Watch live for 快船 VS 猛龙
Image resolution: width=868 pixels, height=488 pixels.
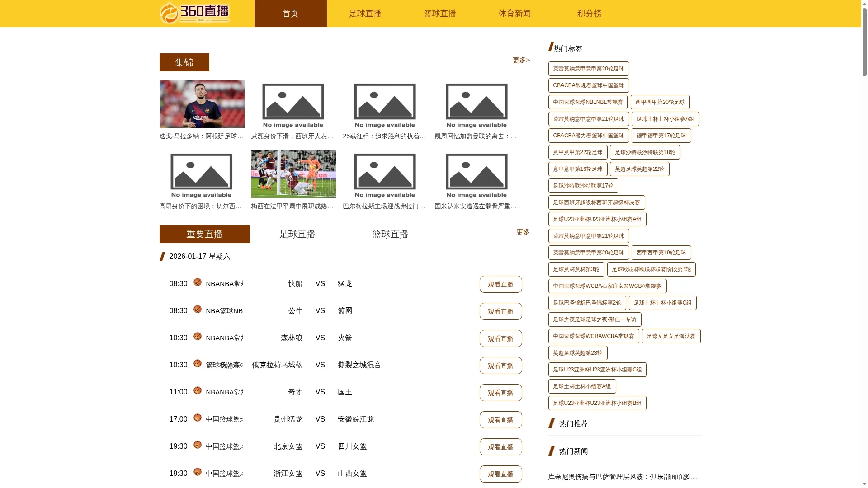[500, 284]
